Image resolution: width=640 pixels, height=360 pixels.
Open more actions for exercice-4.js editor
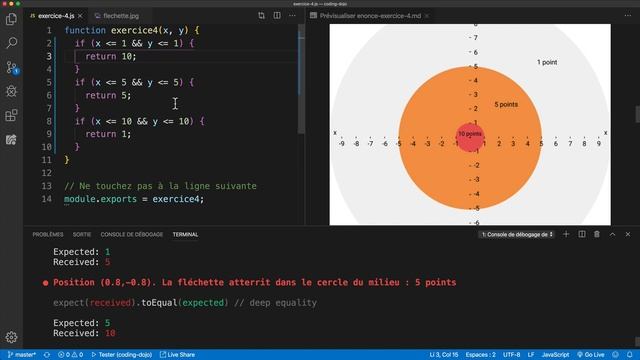[292, 16]
